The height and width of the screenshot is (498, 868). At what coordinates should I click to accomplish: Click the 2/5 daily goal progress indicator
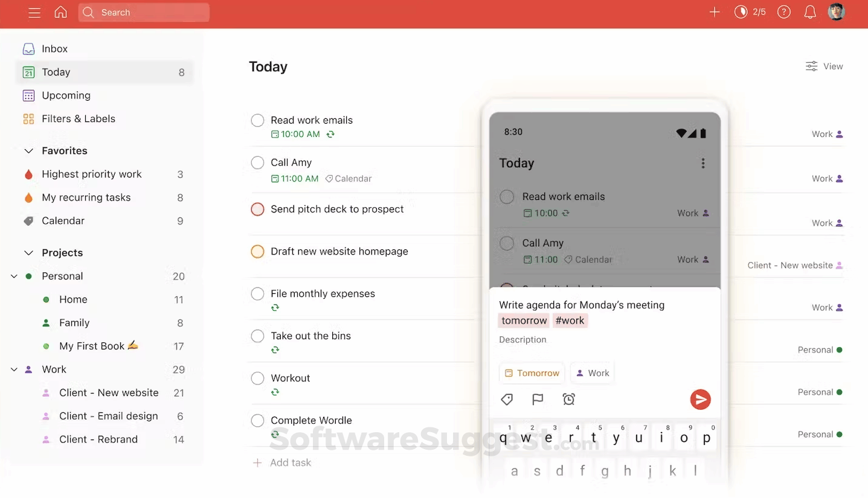pos(750,11)
